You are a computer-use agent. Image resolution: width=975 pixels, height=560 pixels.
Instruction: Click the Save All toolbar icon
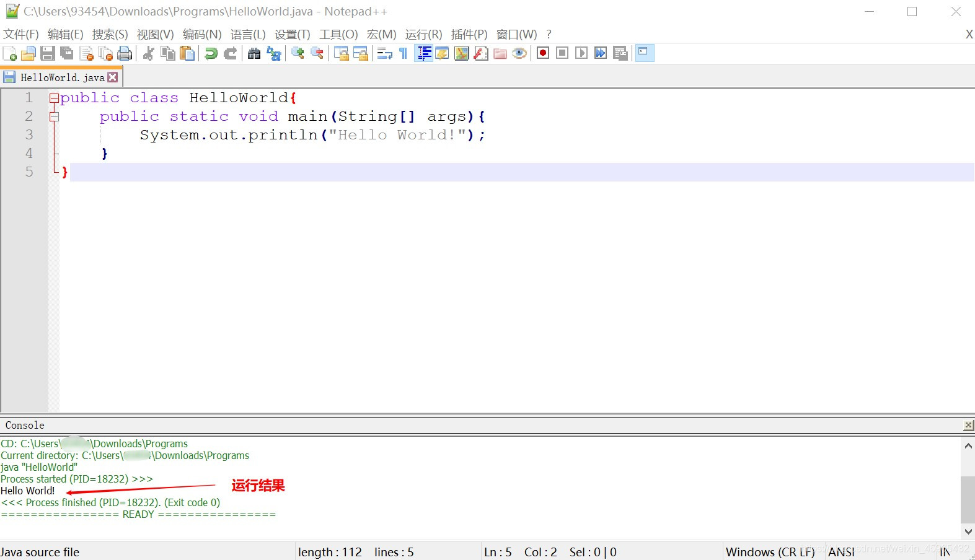(x=67, y=53)
